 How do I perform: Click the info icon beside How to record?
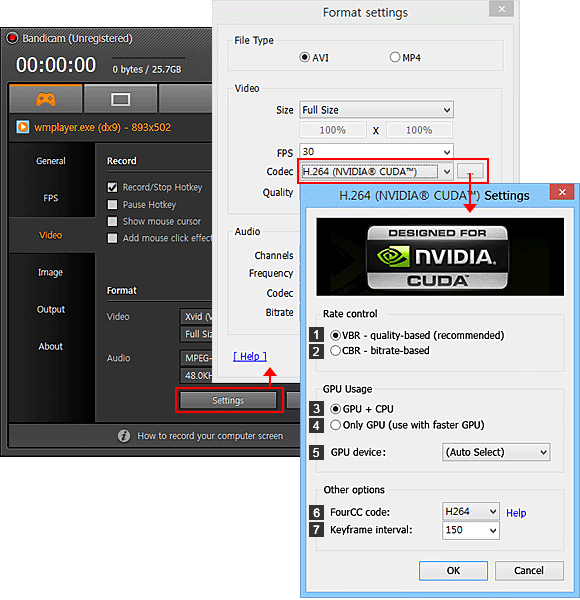pos(124,436)
